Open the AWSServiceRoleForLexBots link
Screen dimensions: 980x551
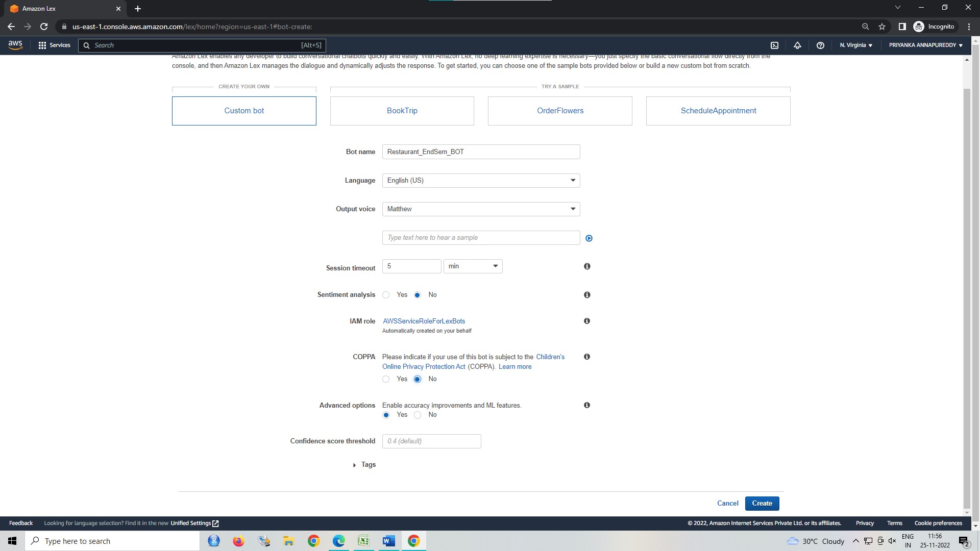pos(424,321)
